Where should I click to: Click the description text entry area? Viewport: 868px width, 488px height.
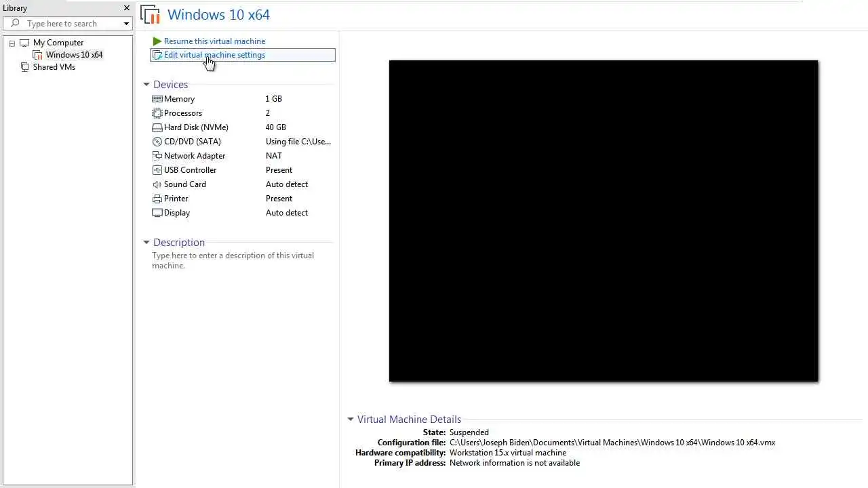point(233,260)
